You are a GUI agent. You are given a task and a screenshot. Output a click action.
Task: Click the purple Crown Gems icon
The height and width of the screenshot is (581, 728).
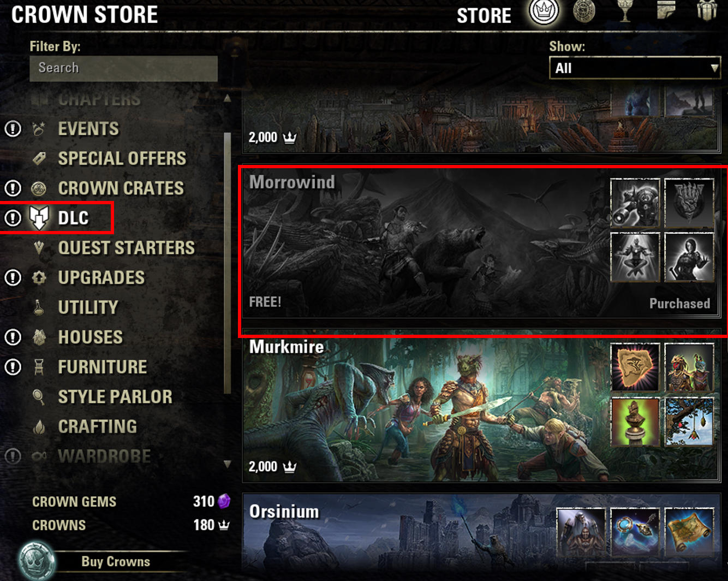(224, 501)
